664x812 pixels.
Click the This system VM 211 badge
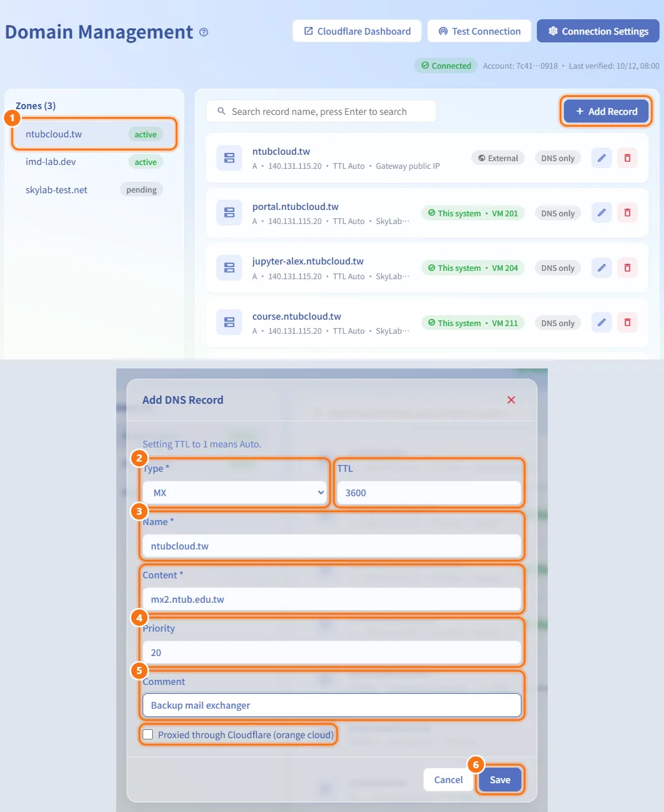[473, 323]
